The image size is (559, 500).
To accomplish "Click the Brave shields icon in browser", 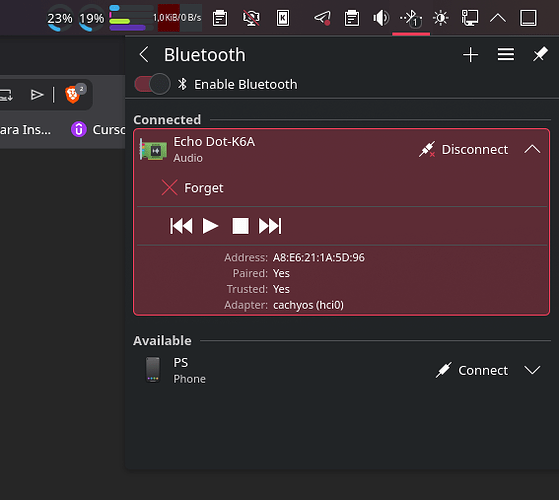I will coord(73,94).
